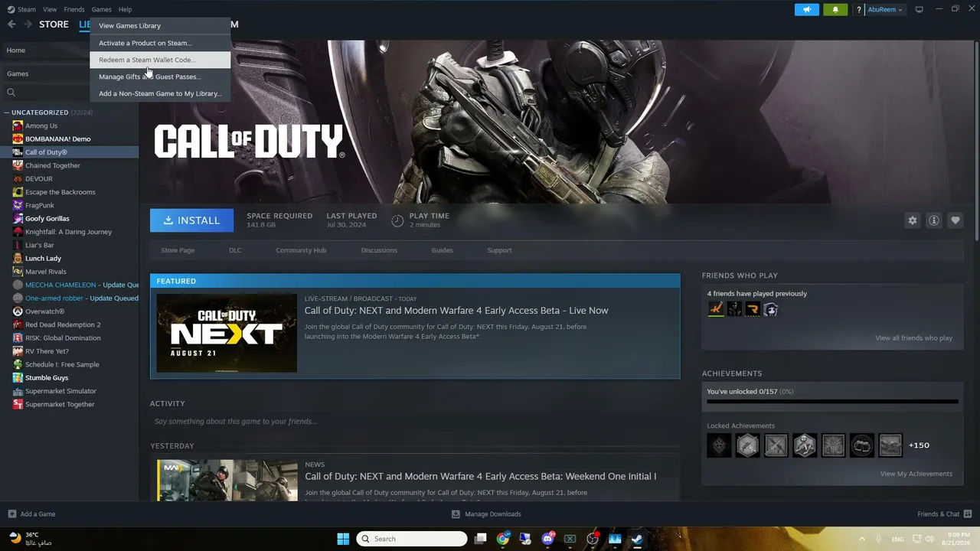Viewport: 980px width, 551px height.
Task: Click the Windows taskbar Search box
Action: 412,539
